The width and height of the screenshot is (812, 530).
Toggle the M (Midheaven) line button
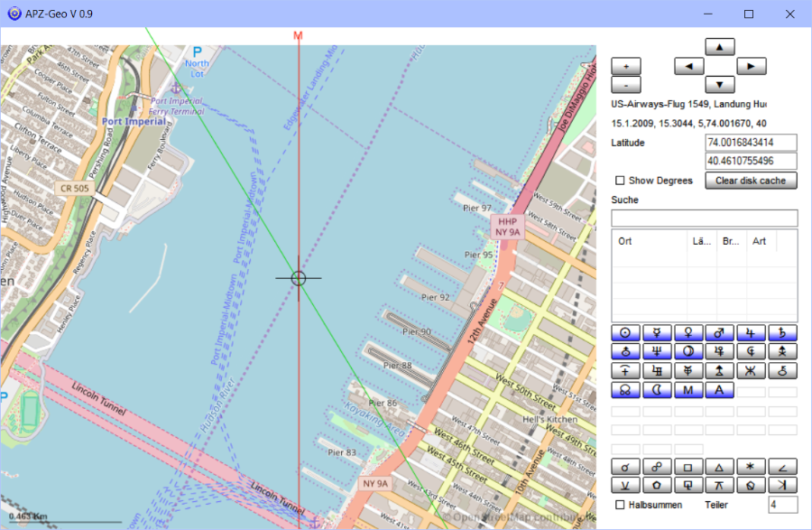click(688, 390)
